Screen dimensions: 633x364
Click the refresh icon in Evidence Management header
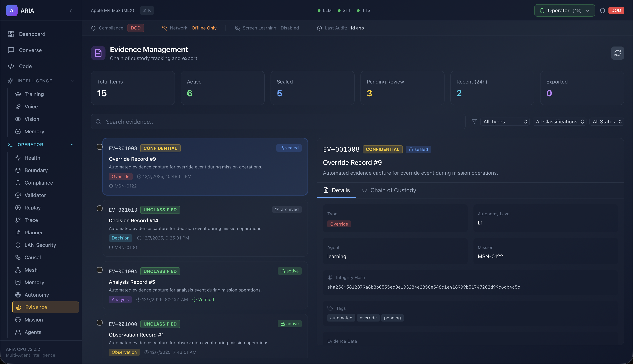click(x=618, y=53)
